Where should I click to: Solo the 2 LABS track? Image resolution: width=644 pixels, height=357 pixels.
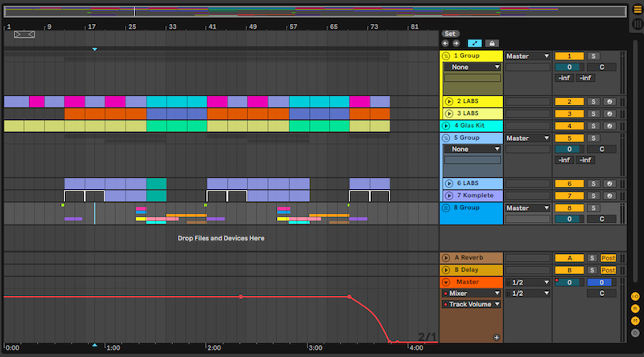[x=593, y=102]
